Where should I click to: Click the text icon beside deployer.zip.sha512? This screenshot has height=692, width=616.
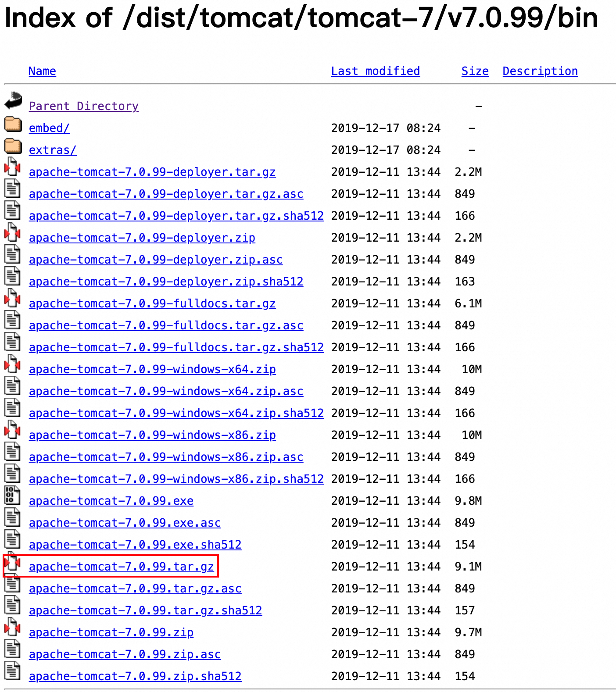13,276
